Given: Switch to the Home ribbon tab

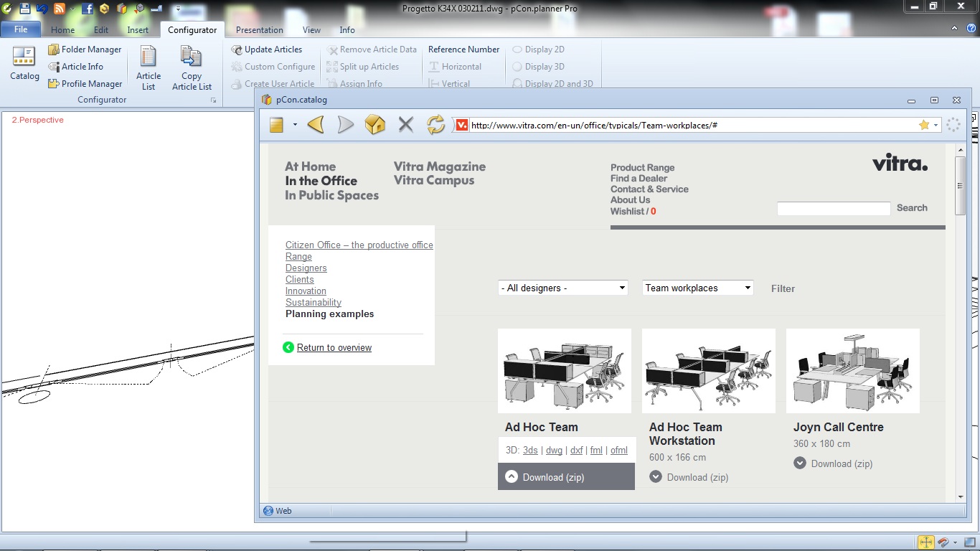Looking at the screenshot, I should click(x=62, y=30).
